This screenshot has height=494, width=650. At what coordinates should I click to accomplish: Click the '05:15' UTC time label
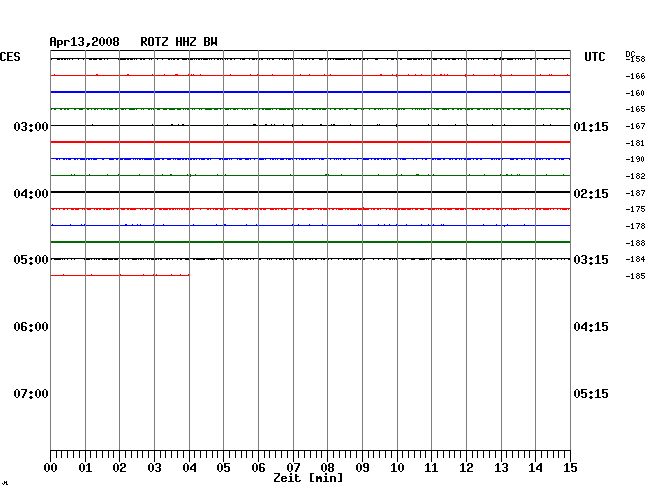point(591,394)
